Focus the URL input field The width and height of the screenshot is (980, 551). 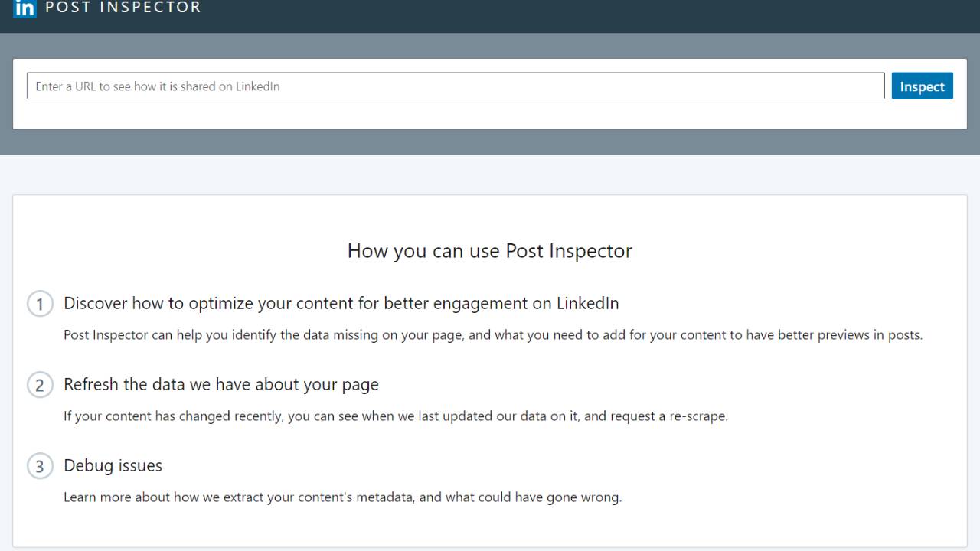455,86
